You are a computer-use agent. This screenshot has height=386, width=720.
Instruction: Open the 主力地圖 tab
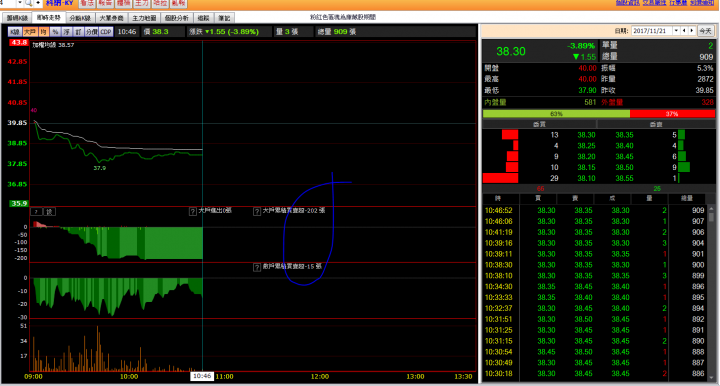(144, 18)
